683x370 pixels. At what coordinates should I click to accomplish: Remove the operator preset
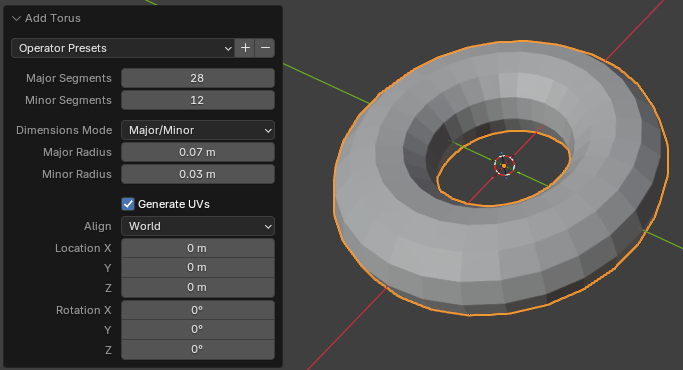(265, 48)
